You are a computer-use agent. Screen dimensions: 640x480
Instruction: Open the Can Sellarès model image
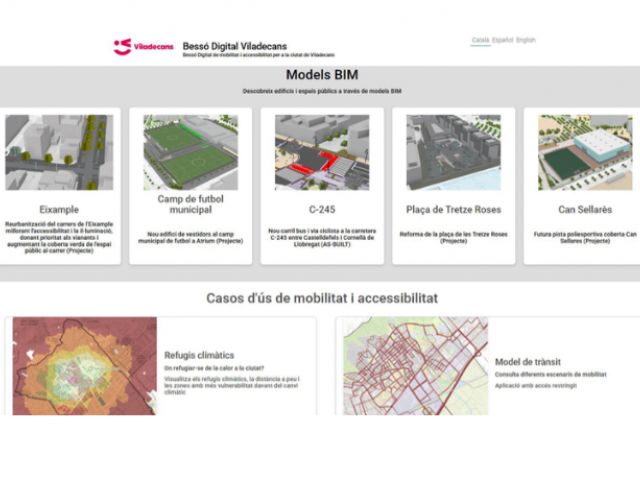click(585, 152)
